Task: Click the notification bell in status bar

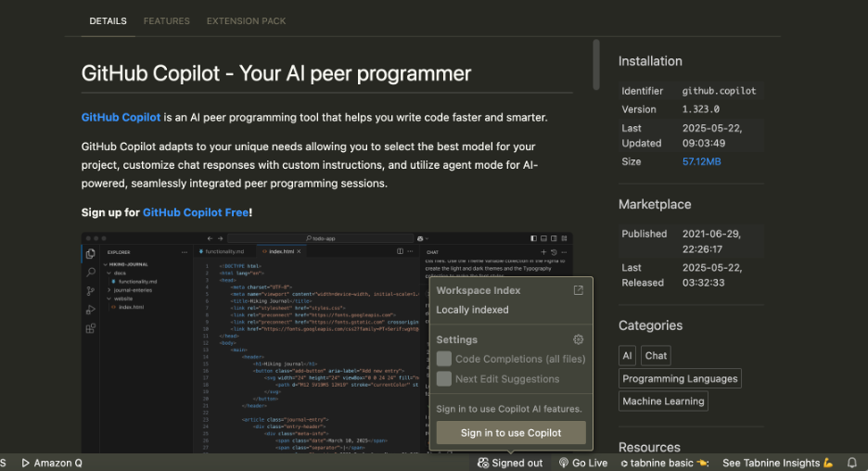Action: [852, 463]
